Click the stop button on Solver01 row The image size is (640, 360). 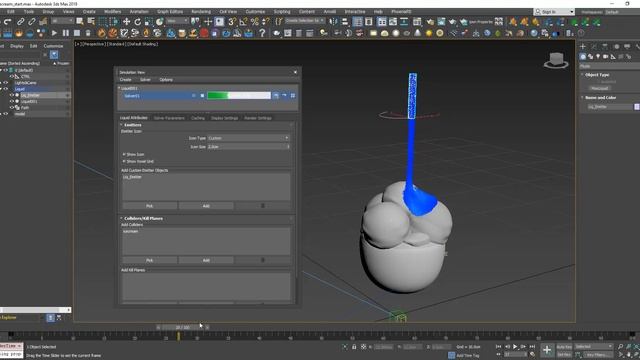(202, 96)
